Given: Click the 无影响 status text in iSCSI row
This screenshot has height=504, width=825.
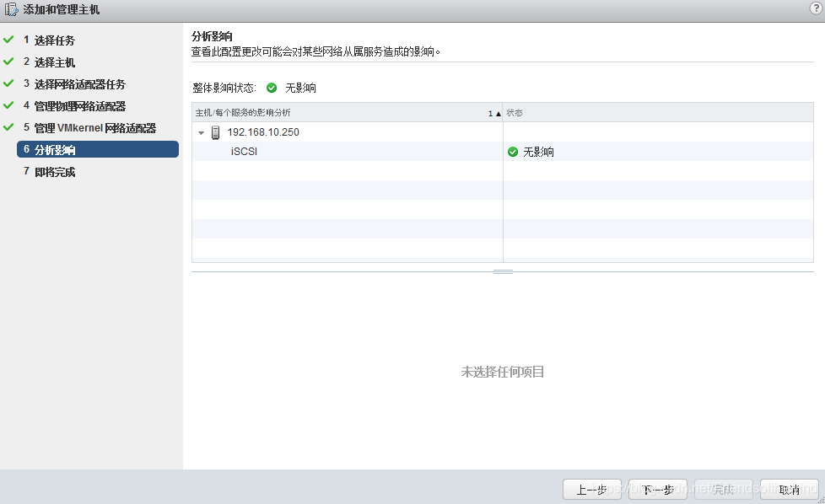Looking at the screenshot, I should (538, 152).
